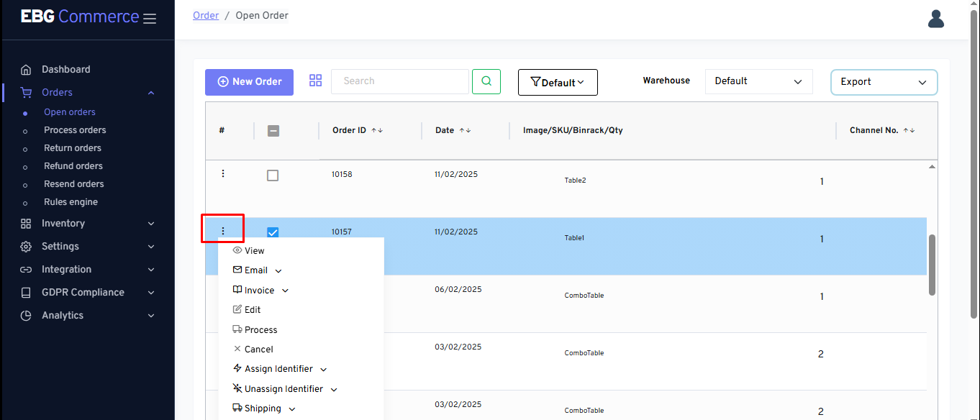Click the hamburger menu icon beside the logo

pyautogui.click(x=150, y=19)
